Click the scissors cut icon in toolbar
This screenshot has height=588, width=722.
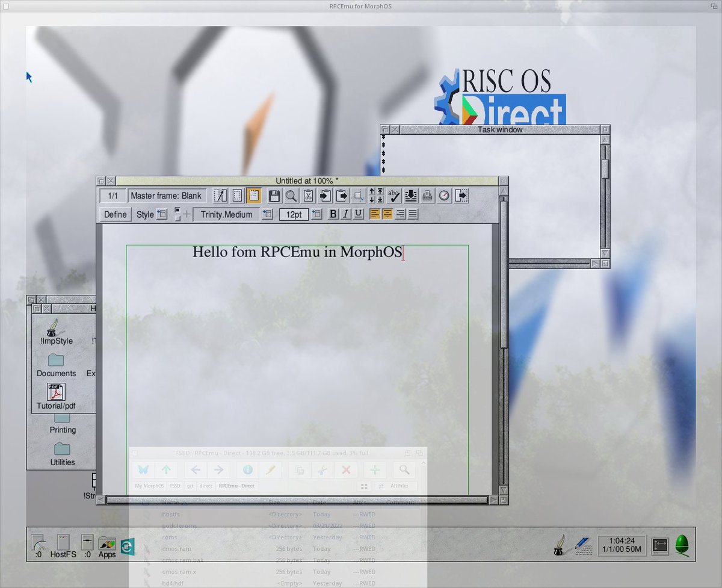(x=308, y=196)
